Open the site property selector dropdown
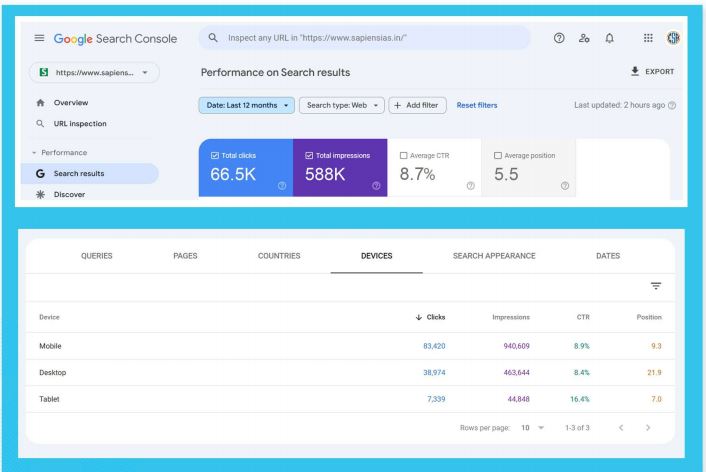Viewport: 706px width, 472px height. 94,73
